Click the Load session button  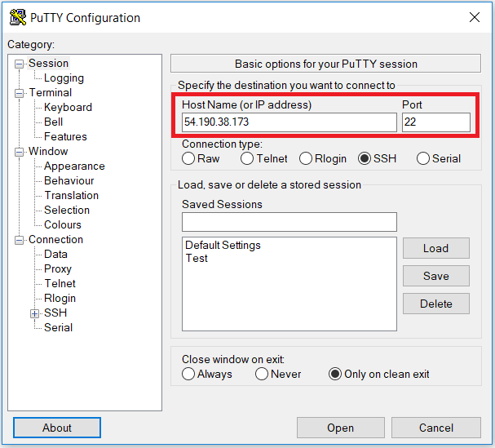[x=436, y=248]
